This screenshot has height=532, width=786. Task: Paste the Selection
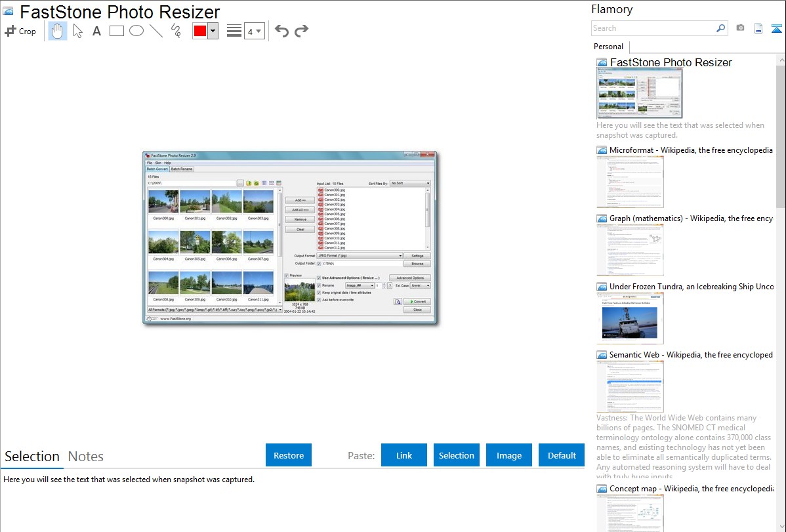click(457, 455)
